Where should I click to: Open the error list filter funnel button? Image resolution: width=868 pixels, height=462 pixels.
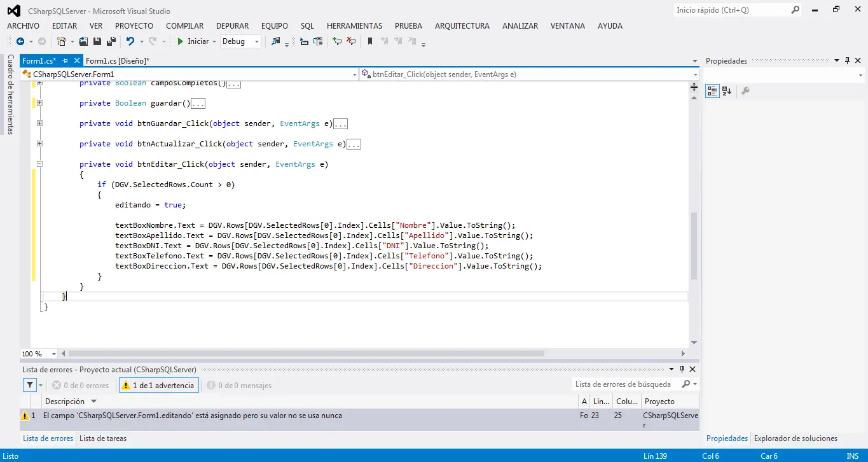click(x=30, y=385)
